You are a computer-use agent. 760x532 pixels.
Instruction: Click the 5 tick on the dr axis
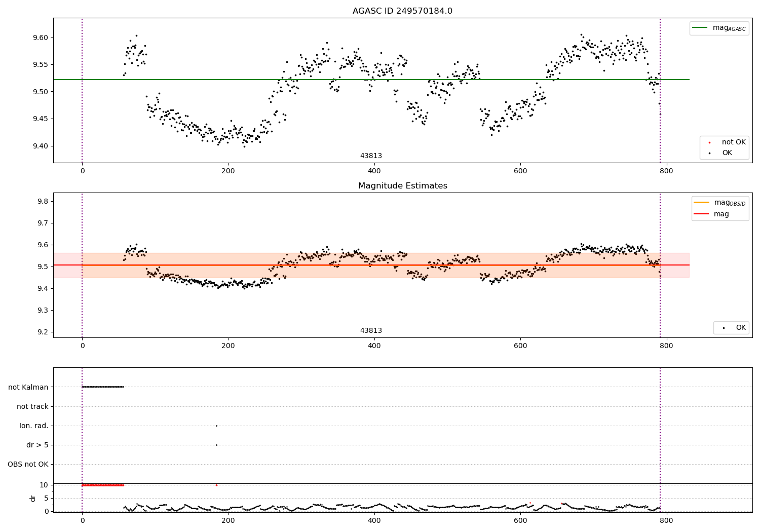coord(46,498)
